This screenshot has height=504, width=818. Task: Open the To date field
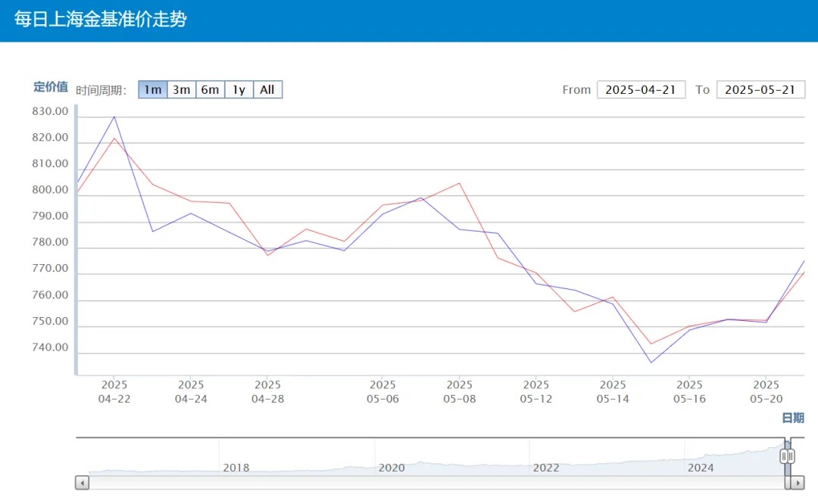[760, 89]
